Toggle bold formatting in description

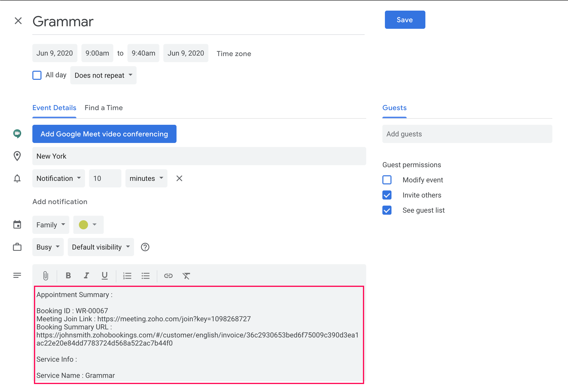[x=68, y=276]
